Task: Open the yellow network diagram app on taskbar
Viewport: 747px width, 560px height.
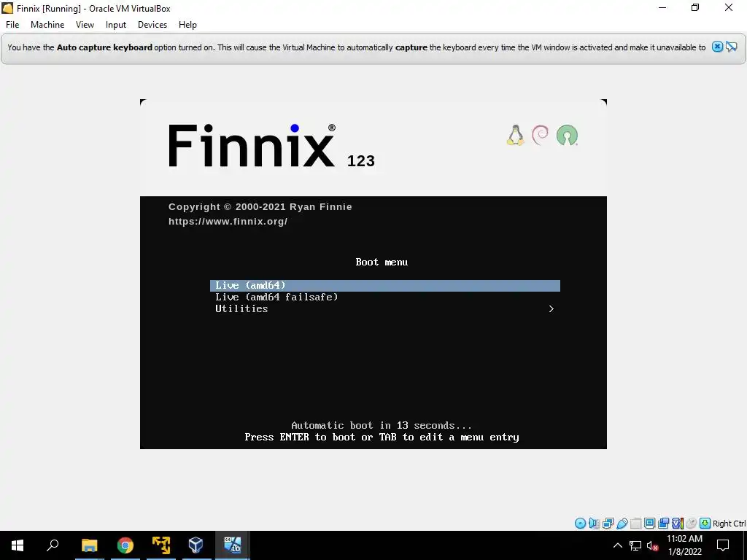Action: pos(161,545)
